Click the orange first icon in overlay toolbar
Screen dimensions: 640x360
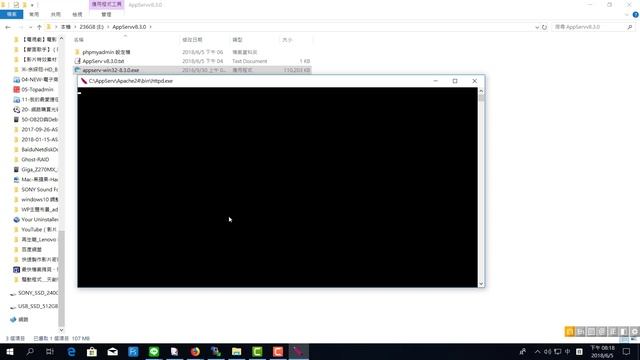point(570,331)
